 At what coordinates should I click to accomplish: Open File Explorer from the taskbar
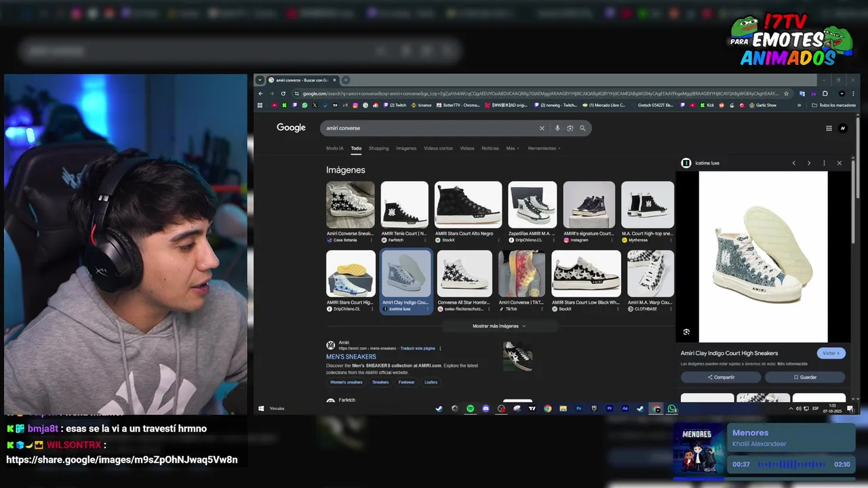(563, 409)
